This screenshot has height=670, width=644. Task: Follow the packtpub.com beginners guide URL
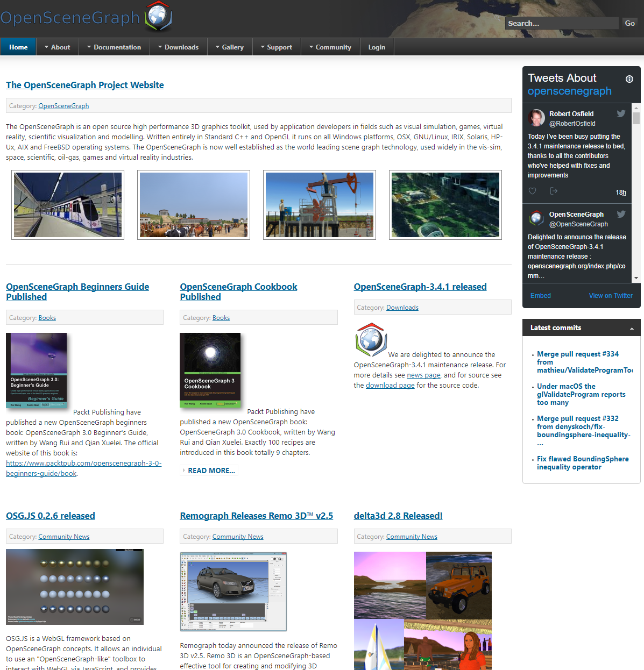84,468
